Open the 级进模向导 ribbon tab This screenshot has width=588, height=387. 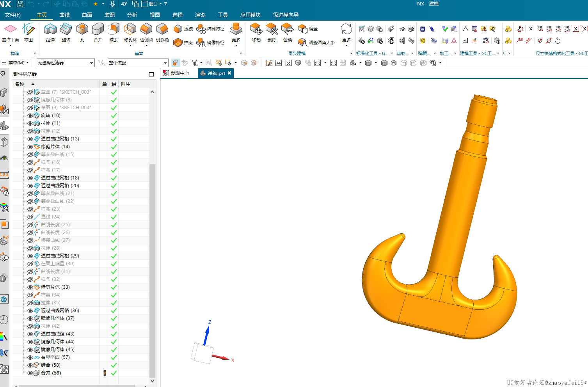[x=286, y=15]
